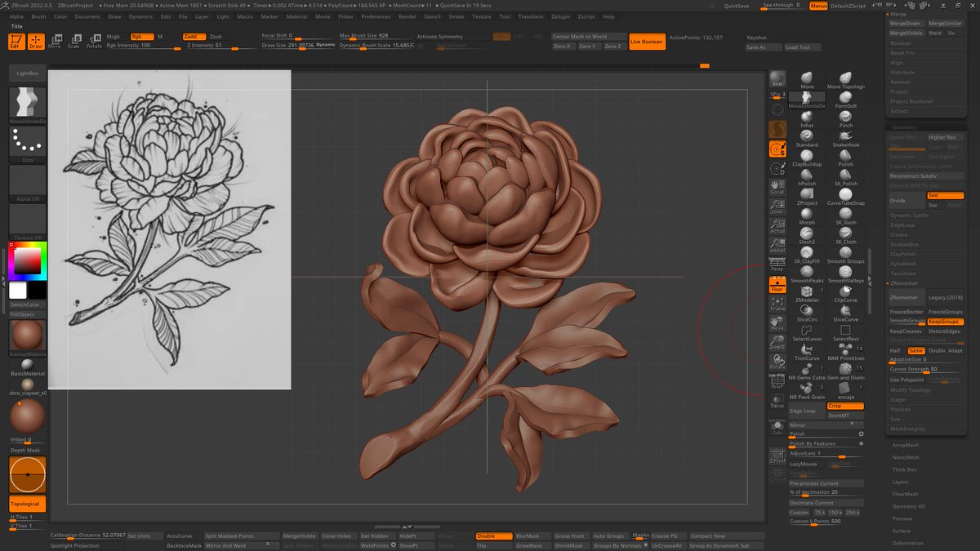The image size is (980, 551).
Task: Click the Curves Strength slider
Action: (926, 369)
